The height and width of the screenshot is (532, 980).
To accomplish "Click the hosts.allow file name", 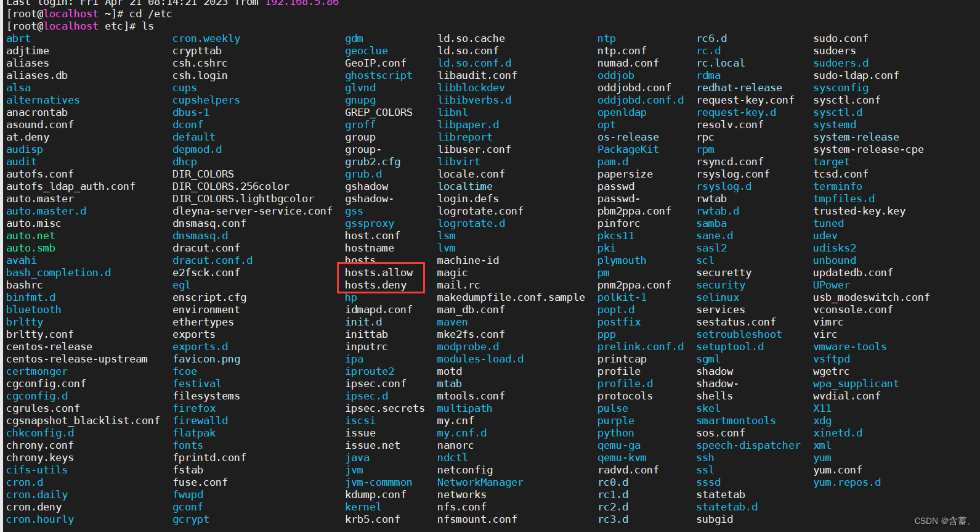I will (x=379, y=272).
